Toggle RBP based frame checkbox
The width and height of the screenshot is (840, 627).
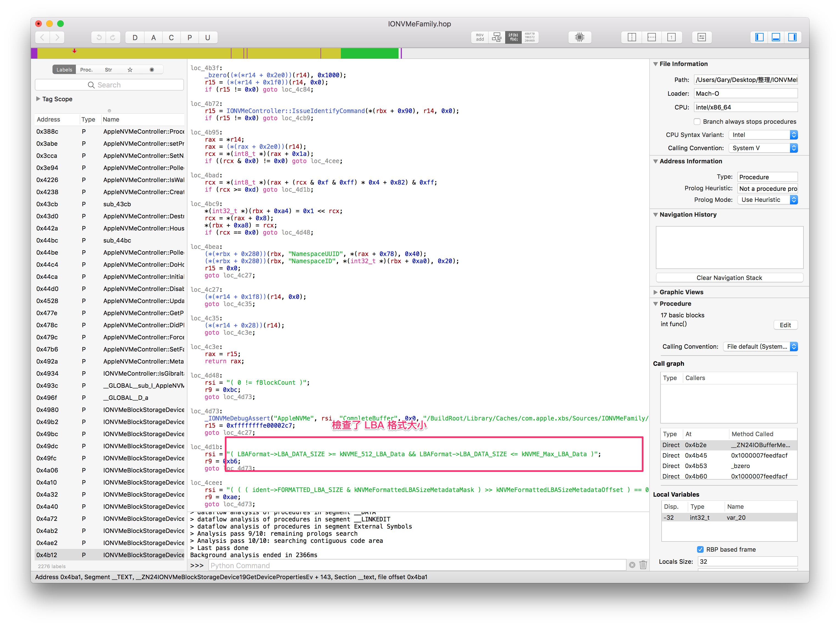tap(700, 549)
